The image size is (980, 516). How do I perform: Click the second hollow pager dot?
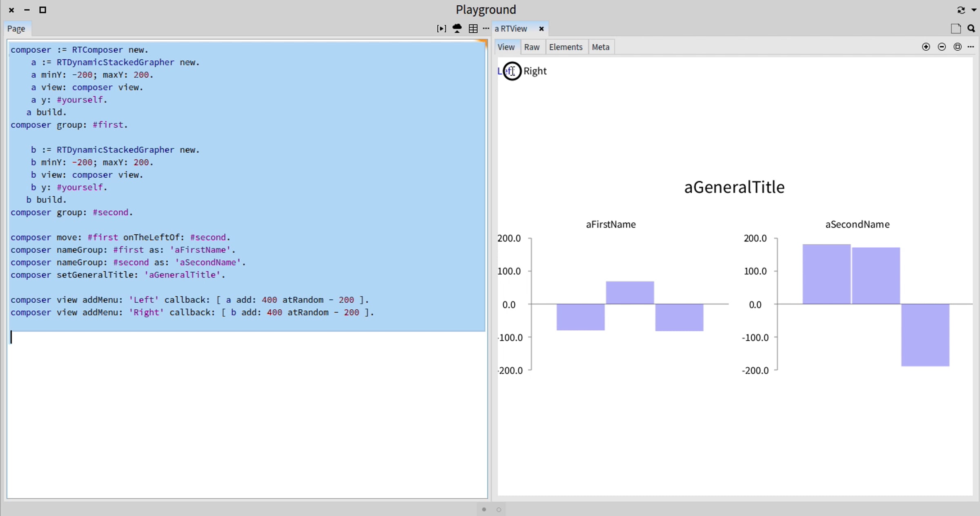click(x=499, y=509)
